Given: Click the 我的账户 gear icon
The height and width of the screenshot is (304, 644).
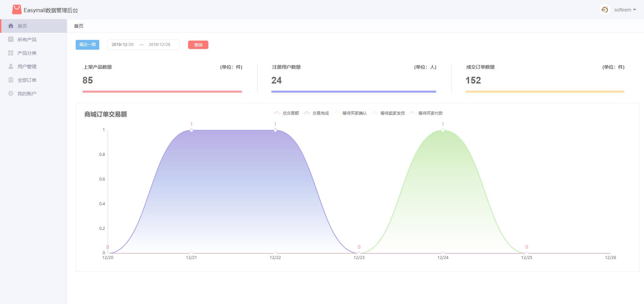Looking at the screenshot, I should tap(11, 93).
